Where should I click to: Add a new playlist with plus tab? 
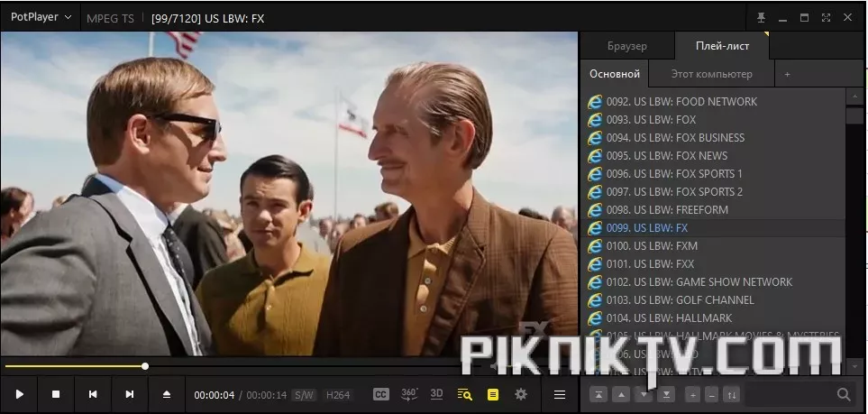click(x=787, y=74)
